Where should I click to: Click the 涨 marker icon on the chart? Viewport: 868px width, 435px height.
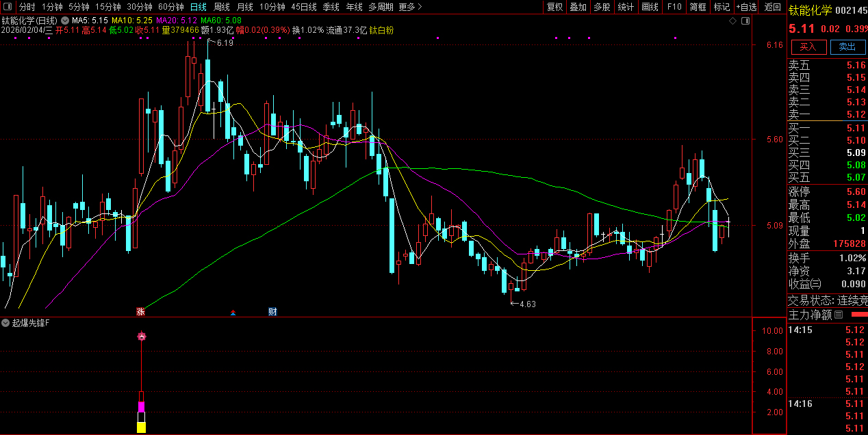point(140,312)
